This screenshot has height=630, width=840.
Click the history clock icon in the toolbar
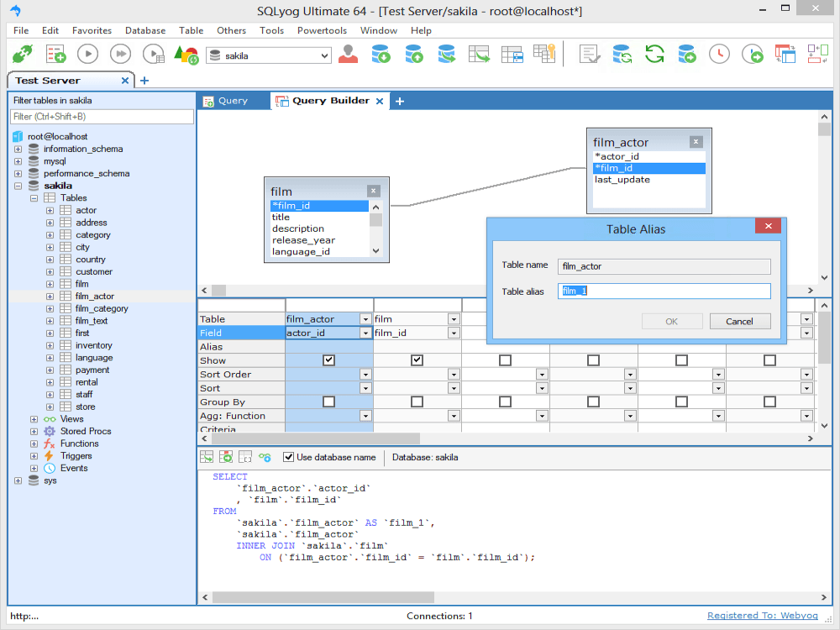[x=719, y=54]
